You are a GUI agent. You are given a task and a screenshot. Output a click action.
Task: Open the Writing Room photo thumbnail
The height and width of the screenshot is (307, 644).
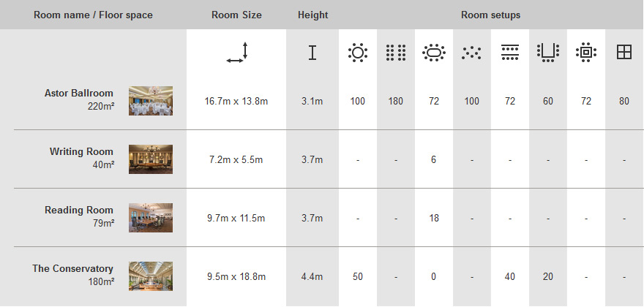click(151, 159)
